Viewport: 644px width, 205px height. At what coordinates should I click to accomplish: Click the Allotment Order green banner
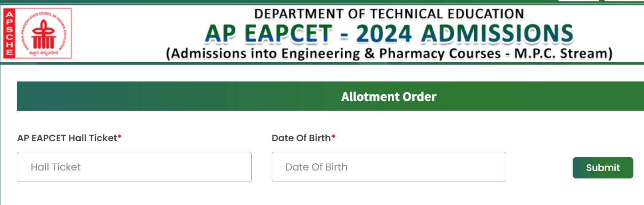tap(330, 96)
